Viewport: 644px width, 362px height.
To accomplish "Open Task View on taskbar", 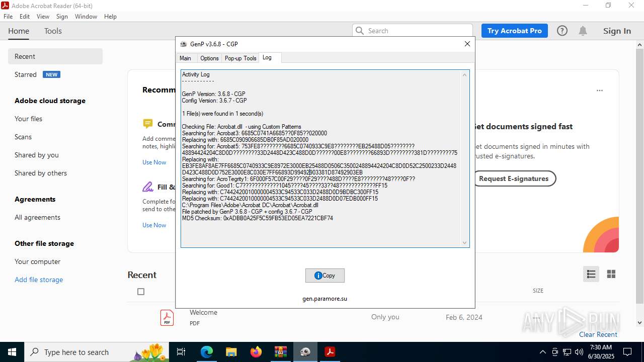I will point(181,352).
